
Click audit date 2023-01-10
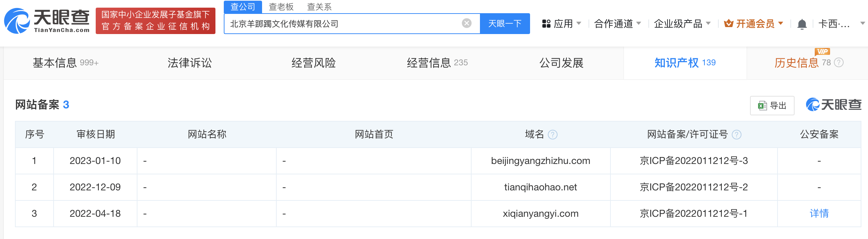pos(95,161)
